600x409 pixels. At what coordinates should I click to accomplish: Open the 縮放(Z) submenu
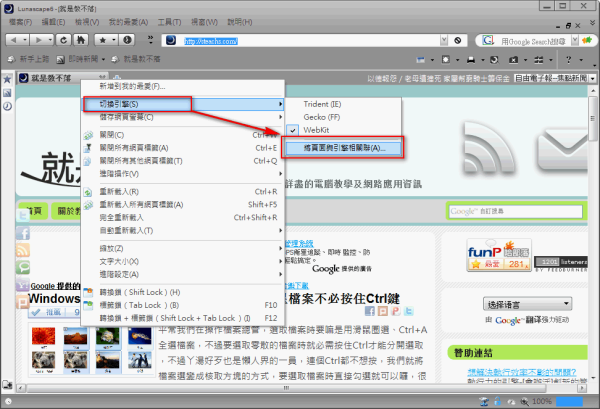[183, 249]
